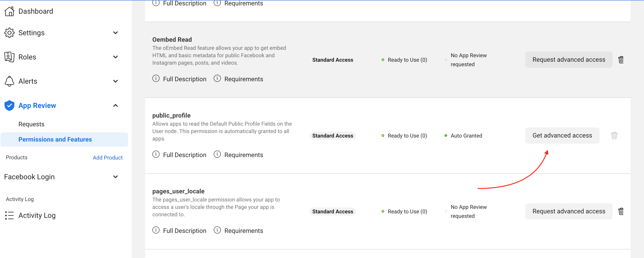
Task: Open the Dashboard menu item
Action: point(36,11)
